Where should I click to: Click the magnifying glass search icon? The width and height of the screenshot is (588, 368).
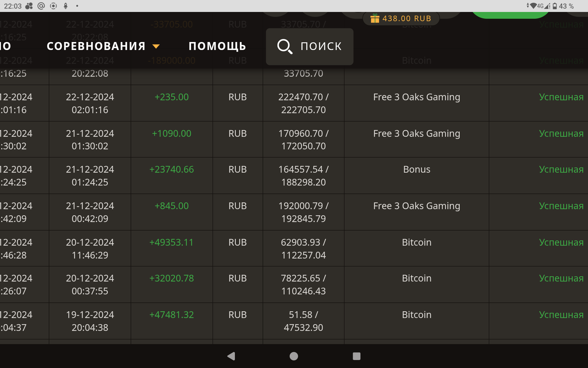pyautogui.click(x=285, y=47)
